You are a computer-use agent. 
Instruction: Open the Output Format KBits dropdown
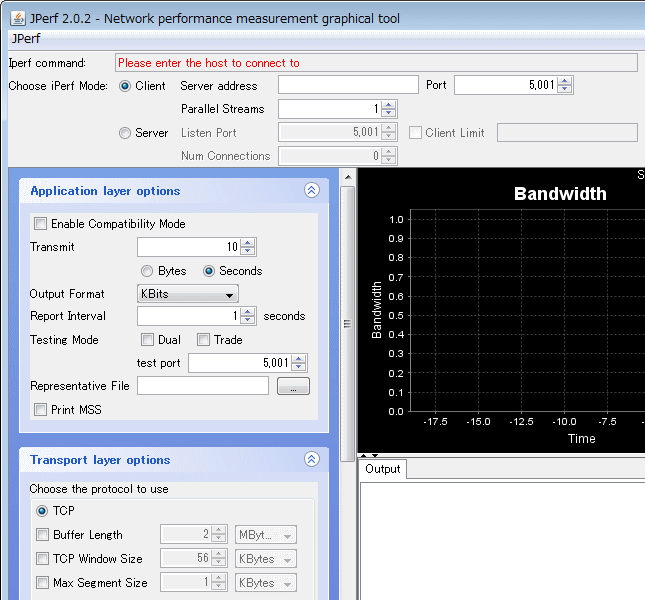(x=188, y=294)
